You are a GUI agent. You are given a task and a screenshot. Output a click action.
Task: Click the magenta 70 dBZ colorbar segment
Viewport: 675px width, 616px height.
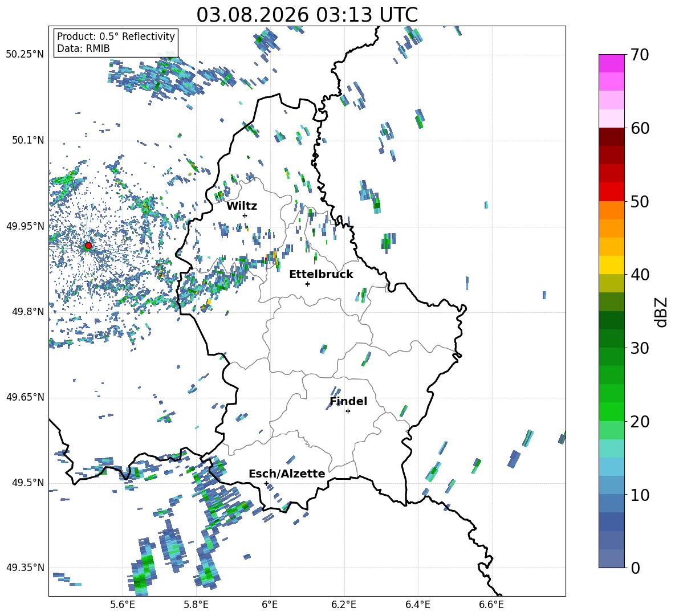tap(611, 63)
